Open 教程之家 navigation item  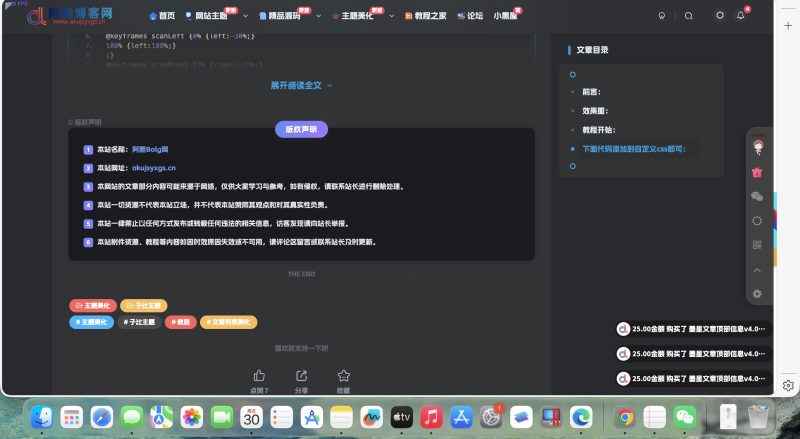[426, 16]
